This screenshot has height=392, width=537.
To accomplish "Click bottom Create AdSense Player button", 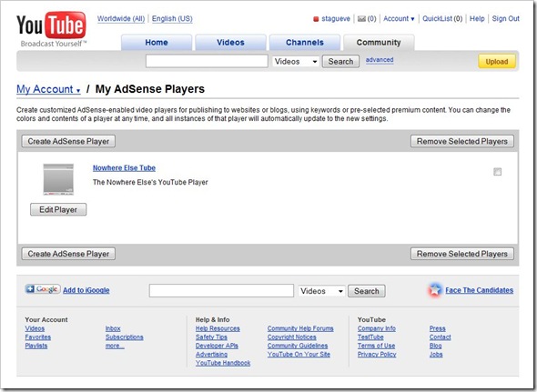I will tap(68, 254).
